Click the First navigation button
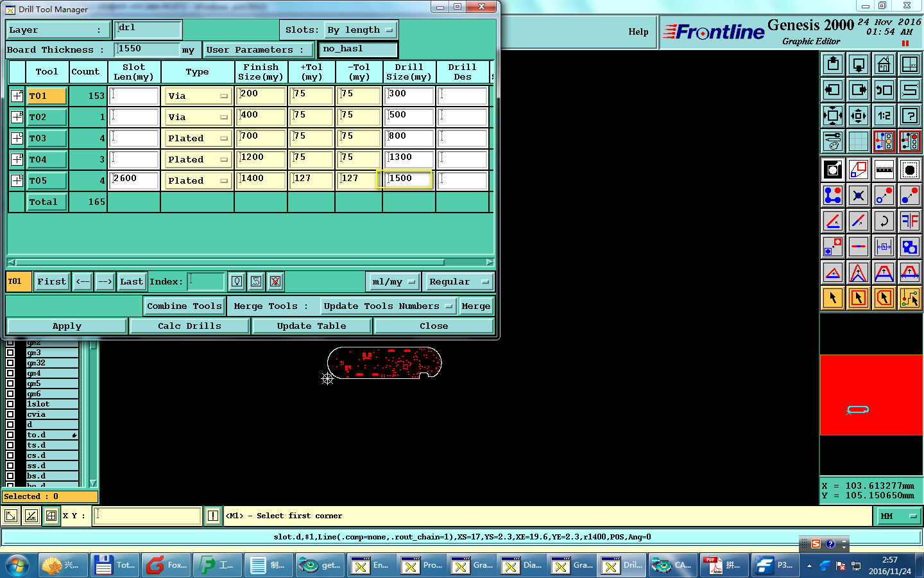This screenshot has width=924, height=578. [x=51, y=281]
